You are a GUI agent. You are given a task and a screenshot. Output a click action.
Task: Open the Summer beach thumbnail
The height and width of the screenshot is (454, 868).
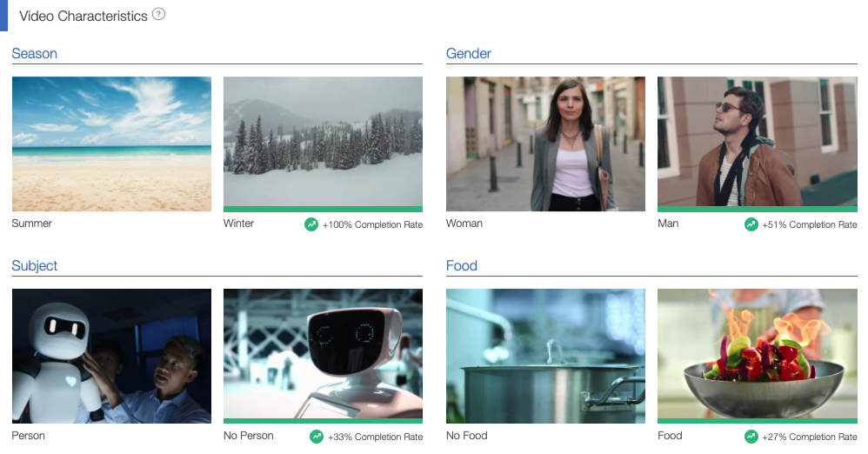(111, 144)
